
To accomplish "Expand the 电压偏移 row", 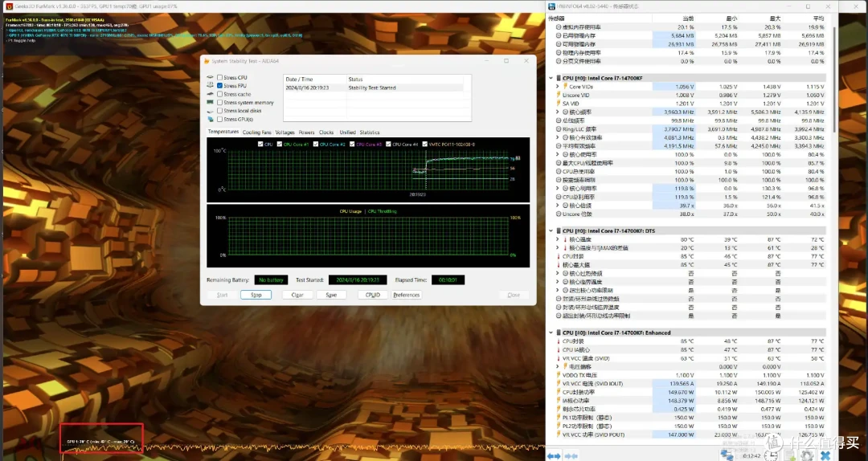I will (x=558, y=366).
